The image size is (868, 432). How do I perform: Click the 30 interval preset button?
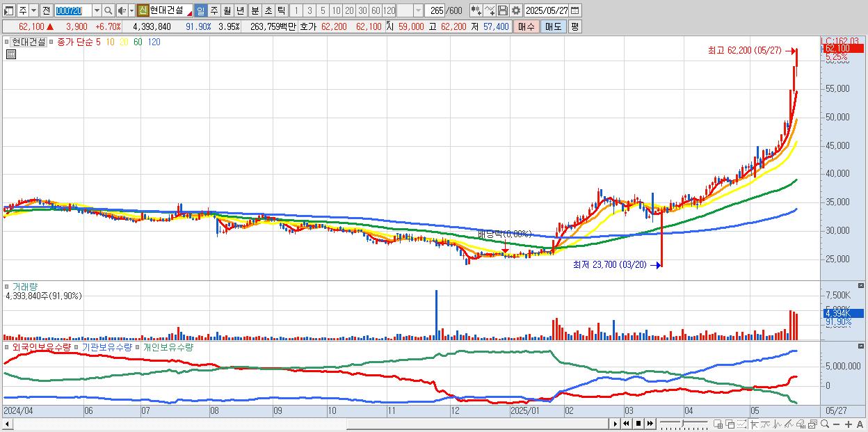(x=362, y=10)
